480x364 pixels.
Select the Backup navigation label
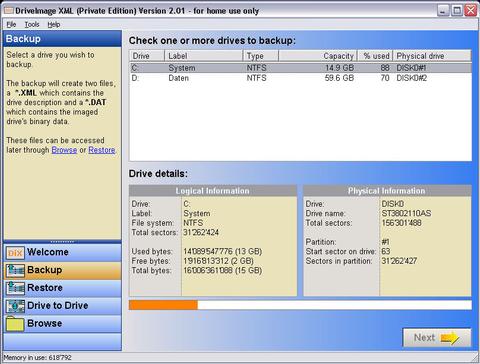pyautogui.click(x=44, y=270)
